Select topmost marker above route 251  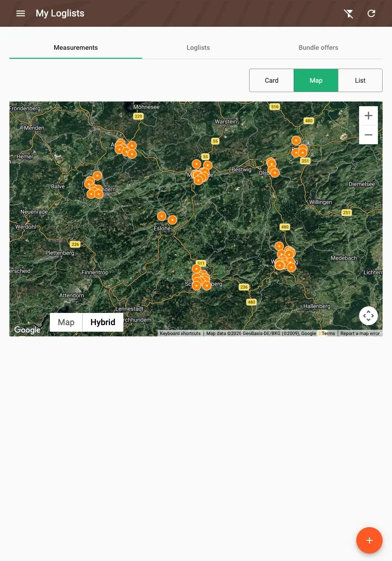[296, 140]
